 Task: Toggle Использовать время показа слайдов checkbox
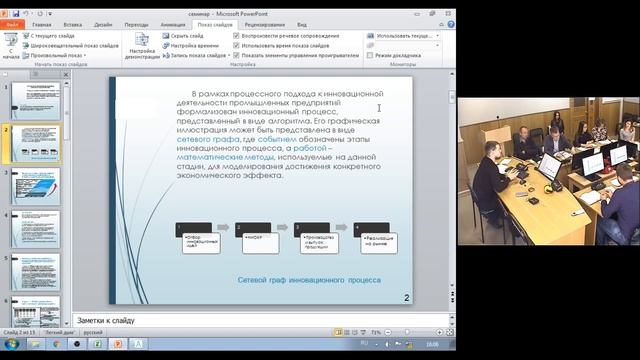coord(236,45)
